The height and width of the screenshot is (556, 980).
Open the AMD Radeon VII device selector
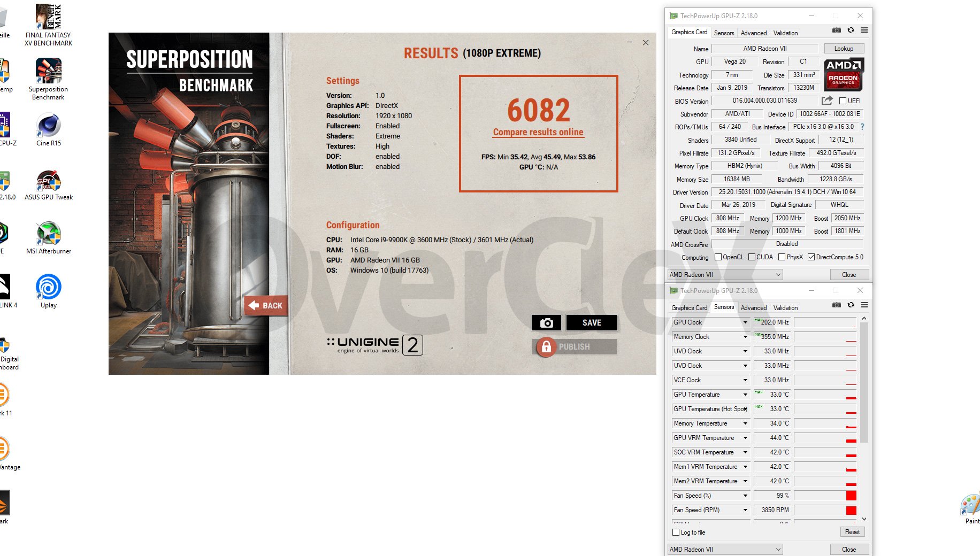(x=725, y=275)
